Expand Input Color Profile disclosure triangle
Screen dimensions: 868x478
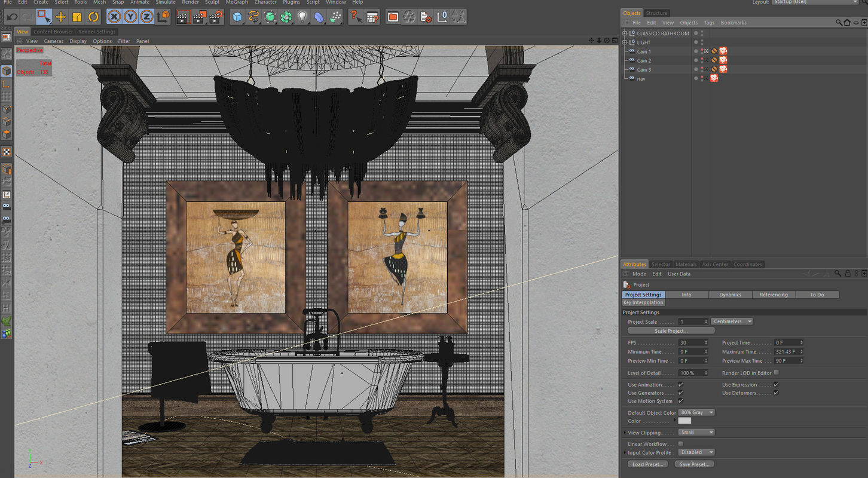click(x=625, y=453)
